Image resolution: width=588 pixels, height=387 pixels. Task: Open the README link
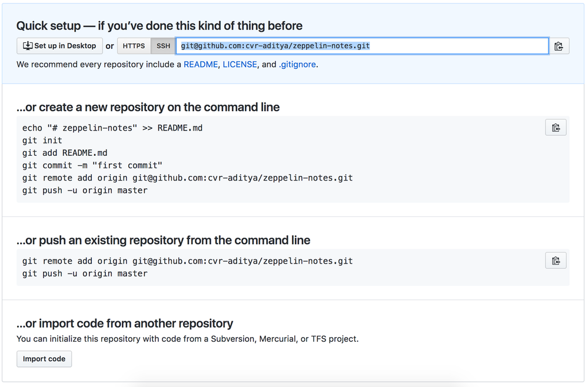[x=200, y=64]
